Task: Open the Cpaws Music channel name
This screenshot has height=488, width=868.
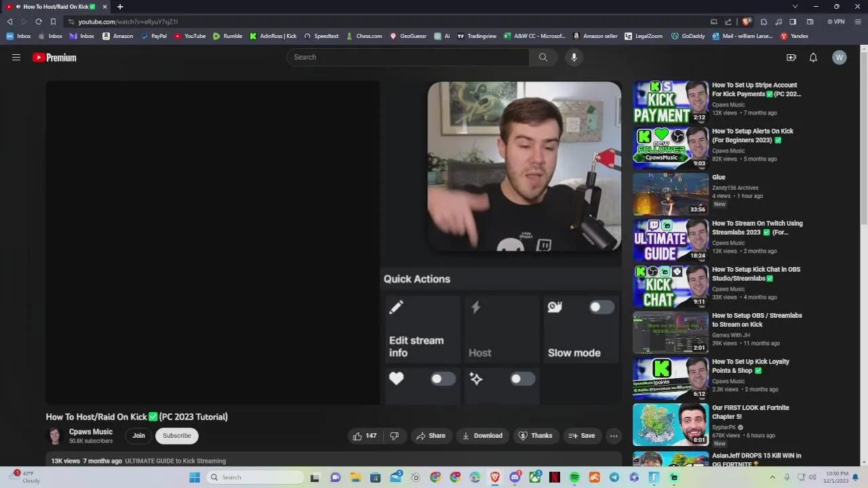Action: click(91, 432)
